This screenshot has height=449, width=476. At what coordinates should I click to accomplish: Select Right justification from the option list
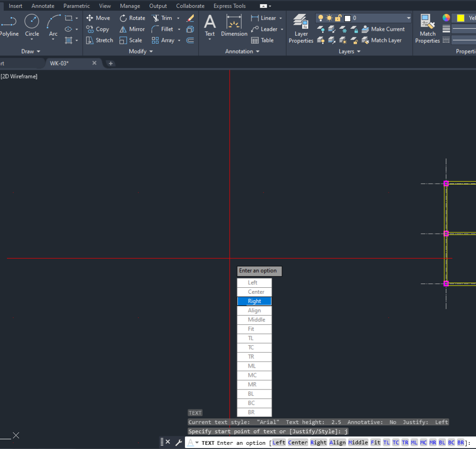pyautogui.click(x=254, y=301)
